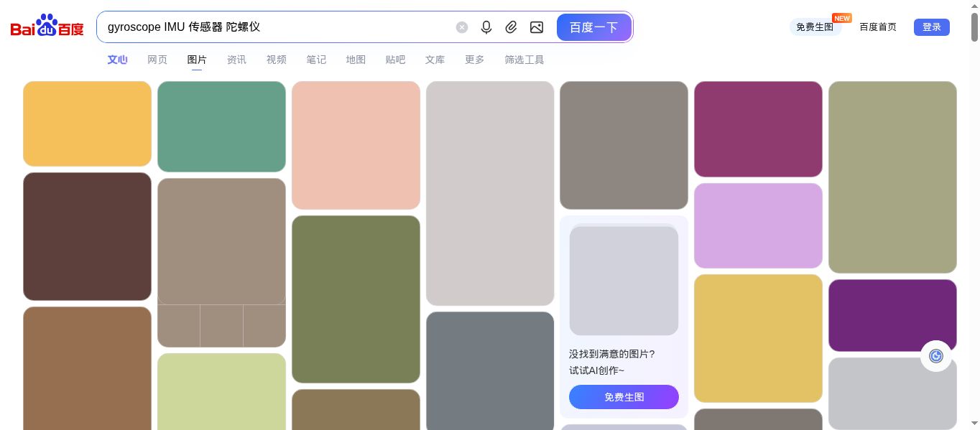Open the slate gray image thumbnail

tap(490, 370)
